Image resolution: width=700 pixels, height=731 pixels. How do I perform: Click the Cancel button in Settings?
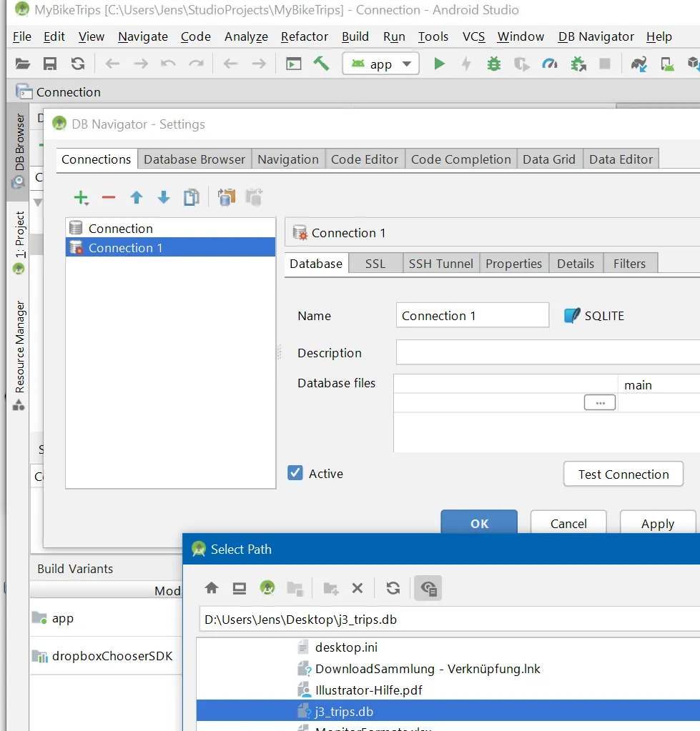coord(568,523)
